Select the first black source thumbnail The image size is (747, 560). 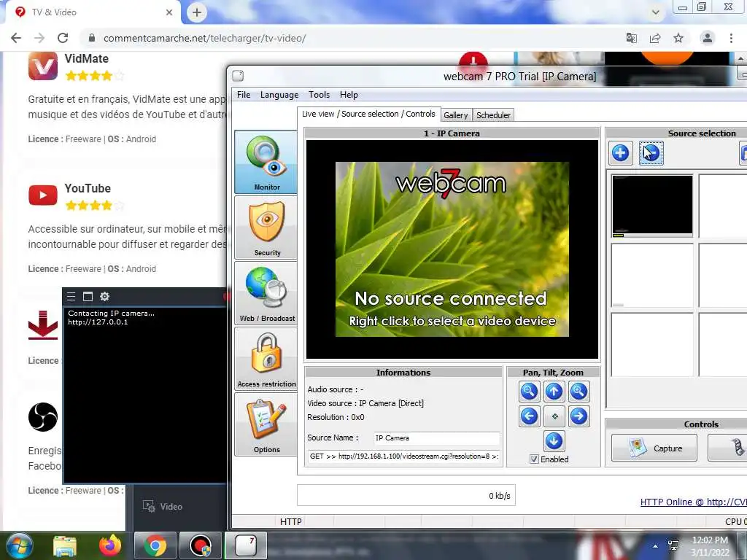[651, 205]
